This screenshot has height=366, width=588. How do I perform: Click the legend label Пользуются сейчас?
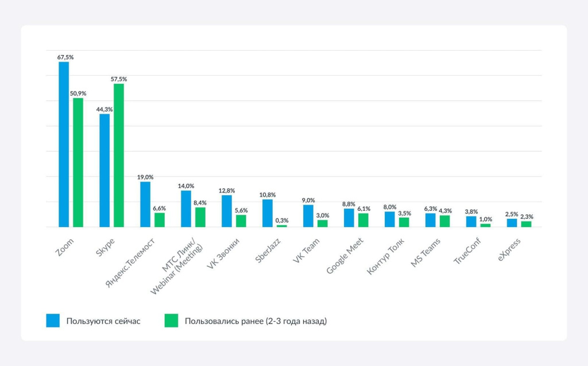[x=103, y=321]
